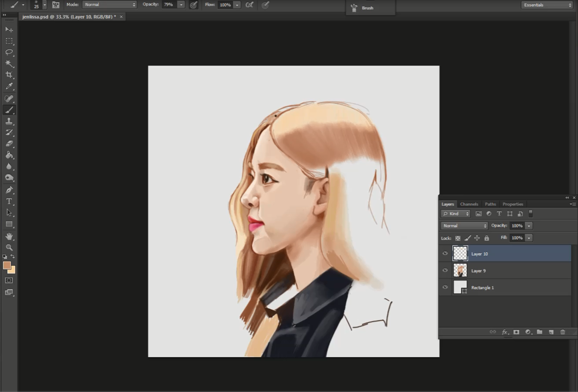Switch to the Channels tab
Screen dimensions: 578x392
coord(469,204)
